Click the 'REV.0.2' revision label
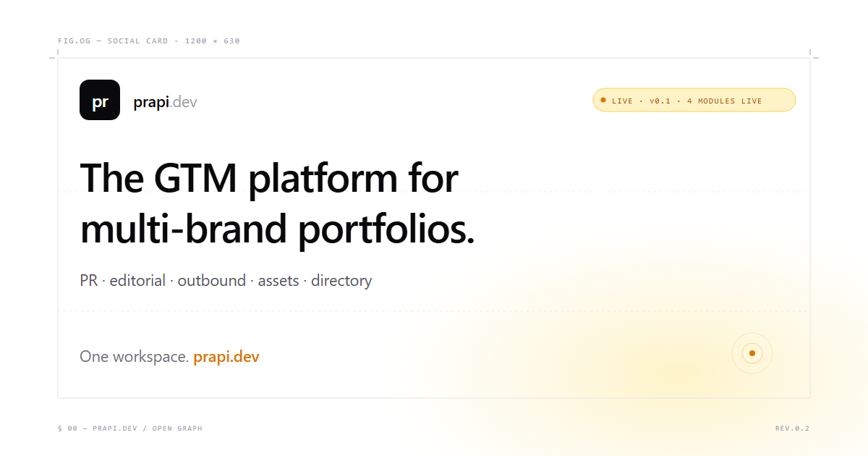The width and height of the screenshot is (868, 456). click(x=792, y=428)
